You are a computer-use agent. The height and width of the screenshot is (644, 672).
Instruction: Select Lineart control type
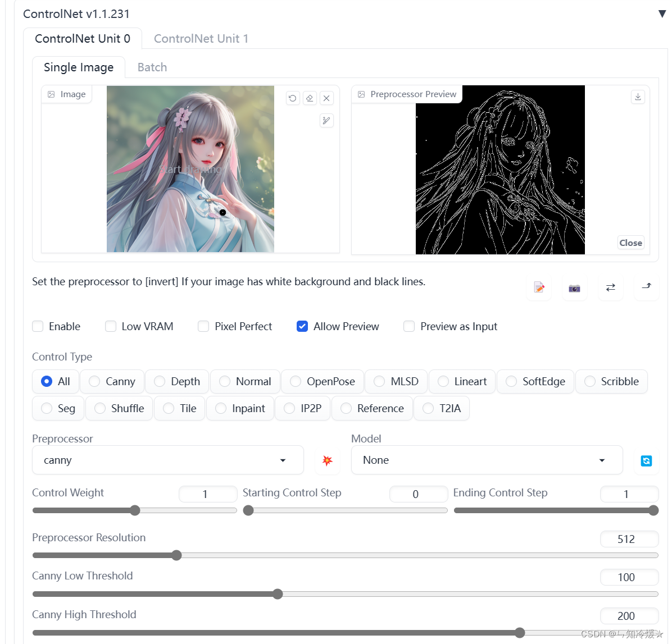462,382
